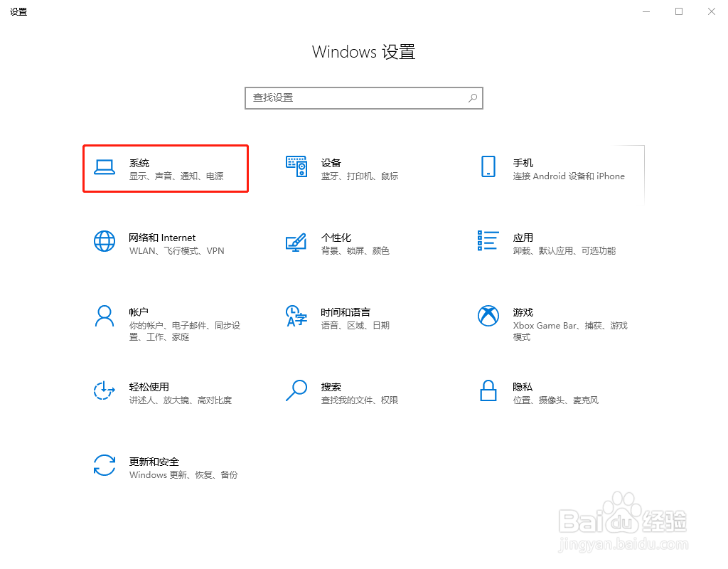Open the 网络和 Internet globe icon

coord(105,241)
